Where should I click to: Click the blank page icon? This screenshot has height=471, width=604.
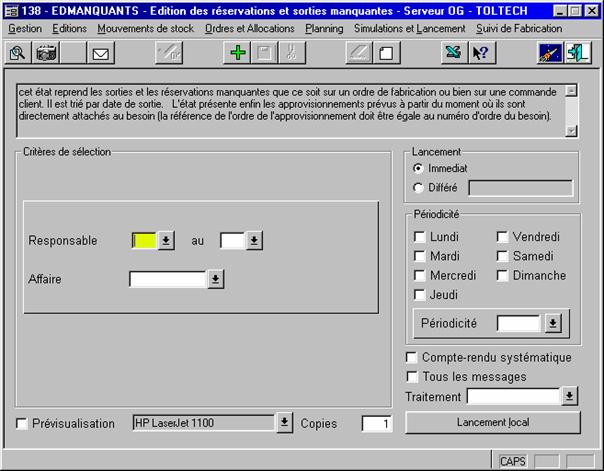[x=386, y=53]
